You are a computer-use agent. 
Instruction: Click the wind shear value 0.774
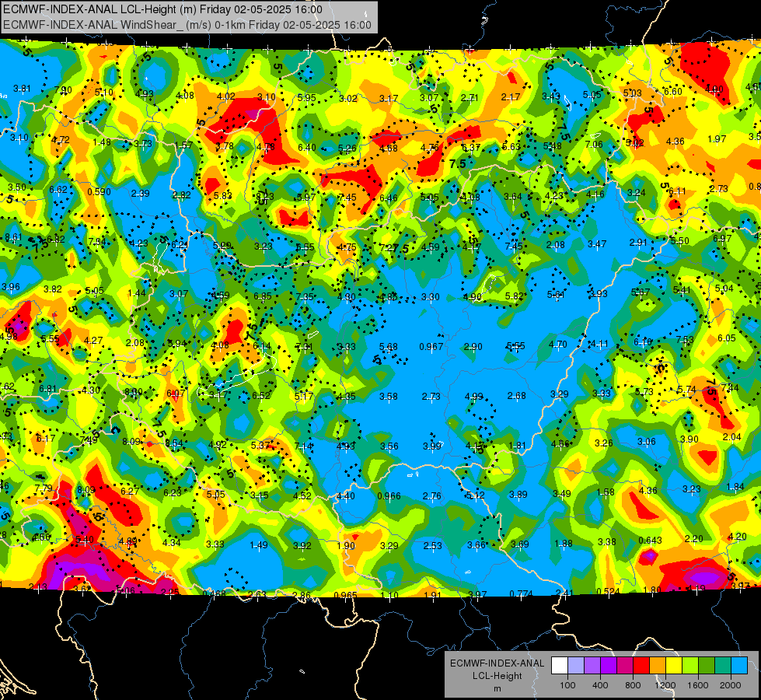coord(522,593)
